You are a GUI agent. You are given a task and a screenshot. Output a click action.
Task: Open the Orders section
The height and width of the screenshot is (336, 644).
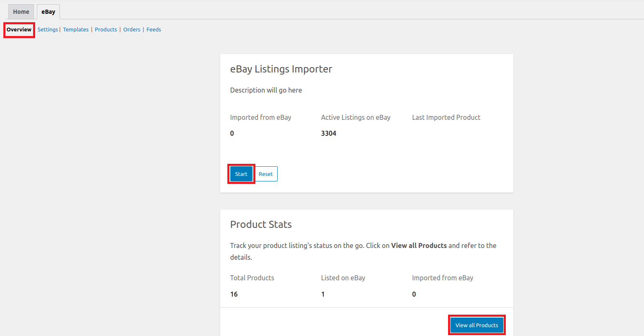(x=131, y=30)
